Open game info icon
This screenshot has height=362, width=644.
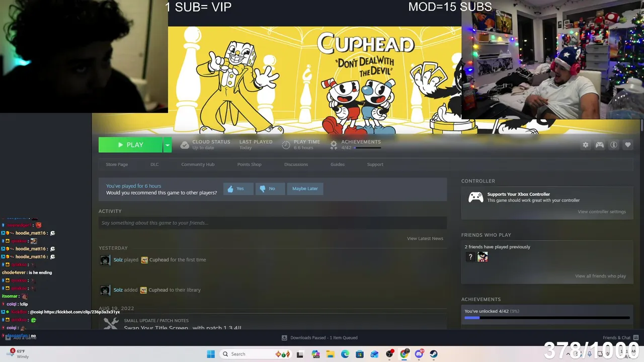(613, 145)
